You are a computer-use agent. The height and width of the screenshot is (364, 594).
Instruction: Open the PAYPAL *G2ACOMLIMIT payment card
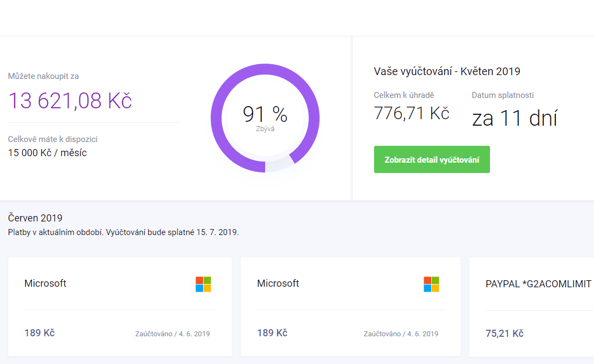[531, 307]
